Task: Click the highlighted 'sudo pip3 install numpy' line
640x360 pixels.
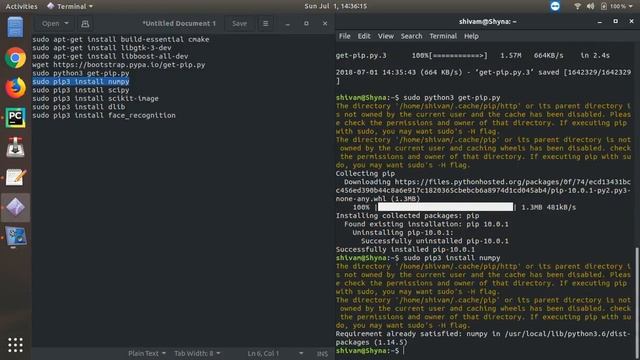Action: pos(81,82)
